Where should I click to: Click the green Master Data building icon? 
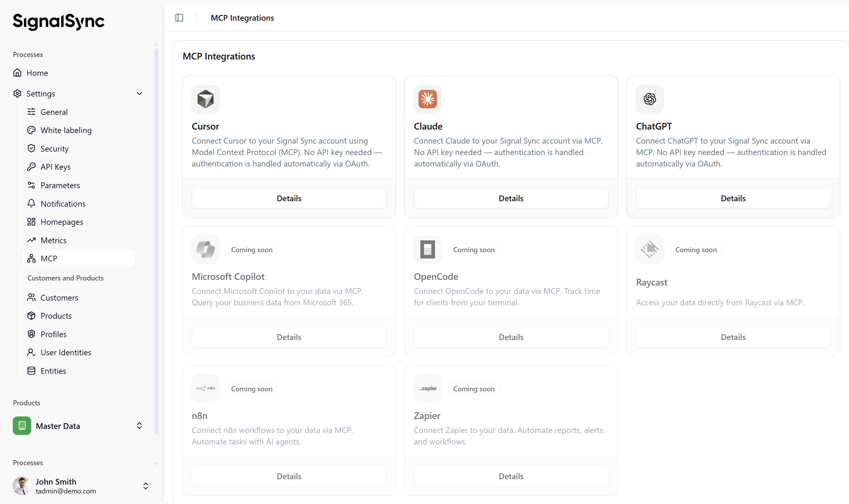22,426
